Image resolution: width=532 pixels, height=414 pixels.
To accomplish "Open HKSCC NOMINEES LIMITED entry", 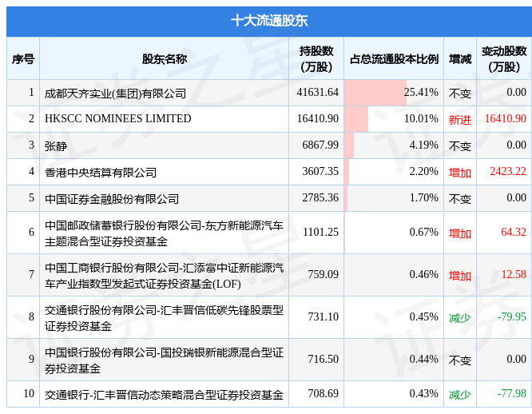I will click(118, 119).
